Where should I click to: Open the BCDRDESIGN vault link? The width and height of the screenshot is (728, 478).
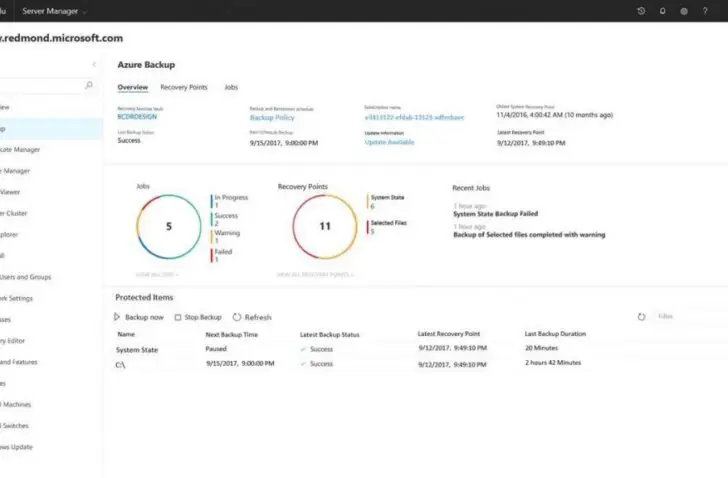pyautogui.click(x=137, y=116)
